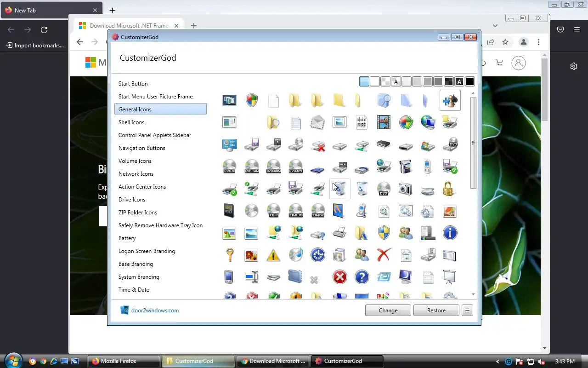
Task: Select the CD-R disc icon
Action: coord(273,211)
